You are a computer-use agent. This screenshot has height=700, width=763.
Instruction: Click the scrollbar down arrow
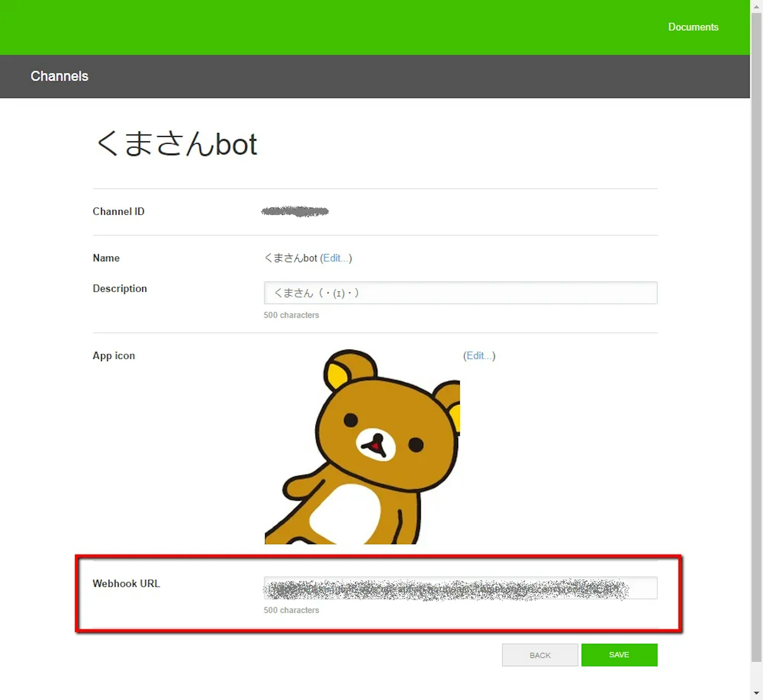tap(756, 693)
